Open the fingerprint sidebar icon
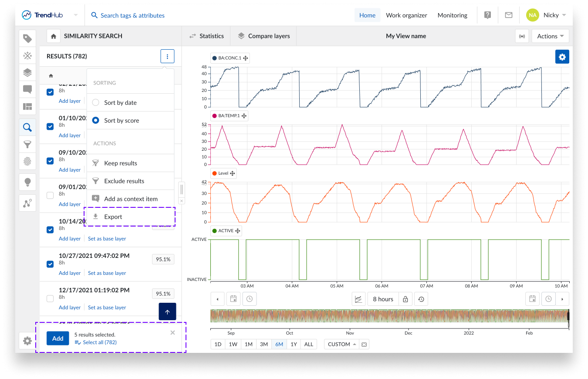The width and height of the screenshot is (588, 379). coord(27,162)
